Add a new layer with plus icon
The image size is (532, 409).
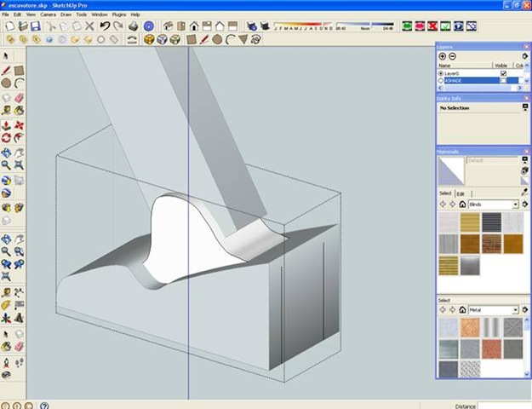pyautogui.click(x=442, y=56)
